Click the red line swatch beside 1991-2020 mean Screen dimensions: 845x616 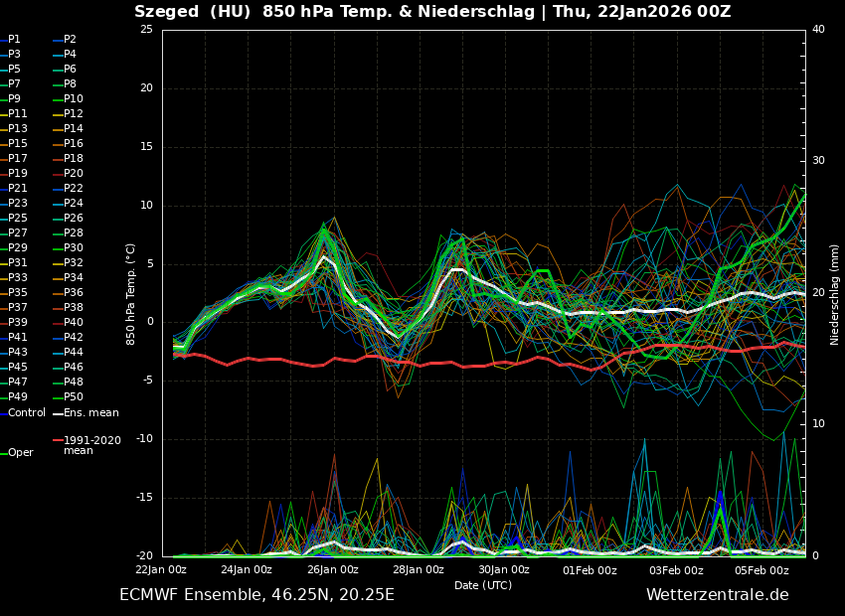click(x=58, y=440)
